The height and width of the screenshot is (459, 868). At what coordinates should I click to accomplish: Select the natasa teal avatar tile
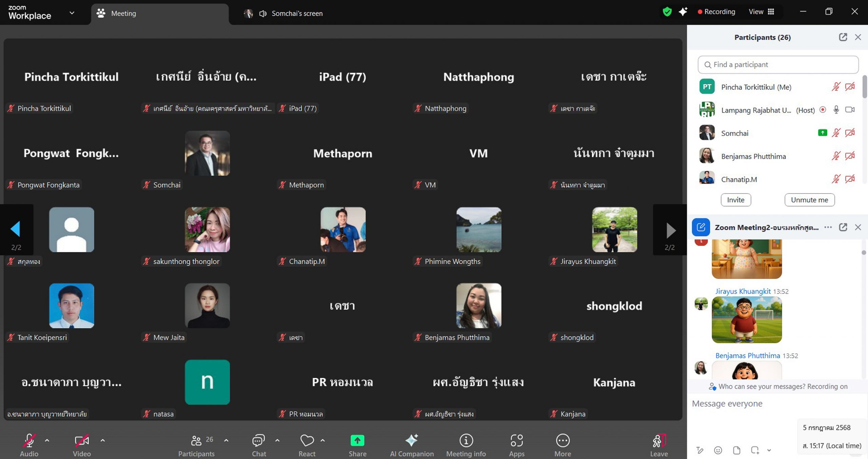[207, 382]
